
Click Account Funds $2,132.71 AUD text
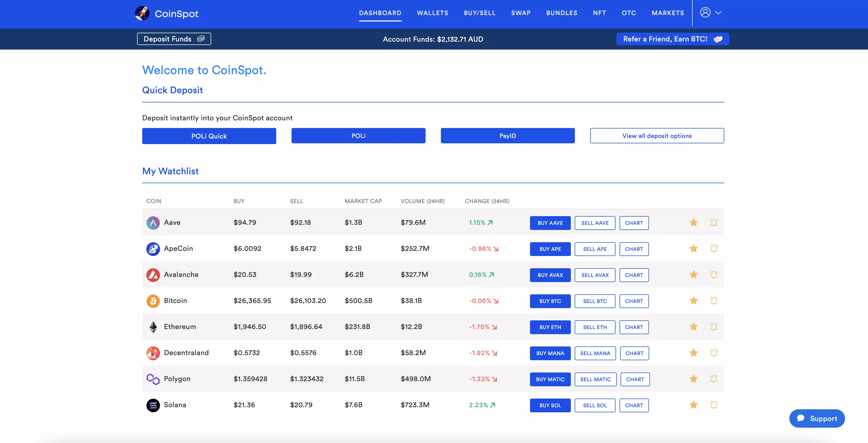433,39
